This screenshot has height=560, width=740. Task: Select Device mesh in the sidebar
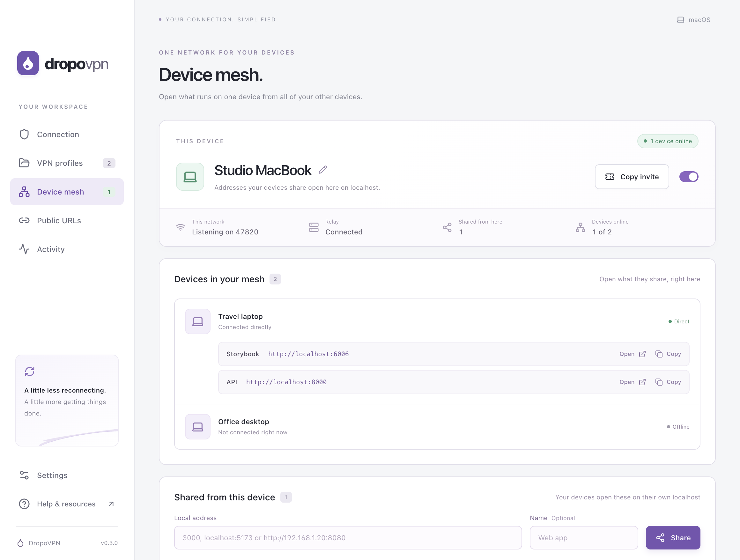67,192
